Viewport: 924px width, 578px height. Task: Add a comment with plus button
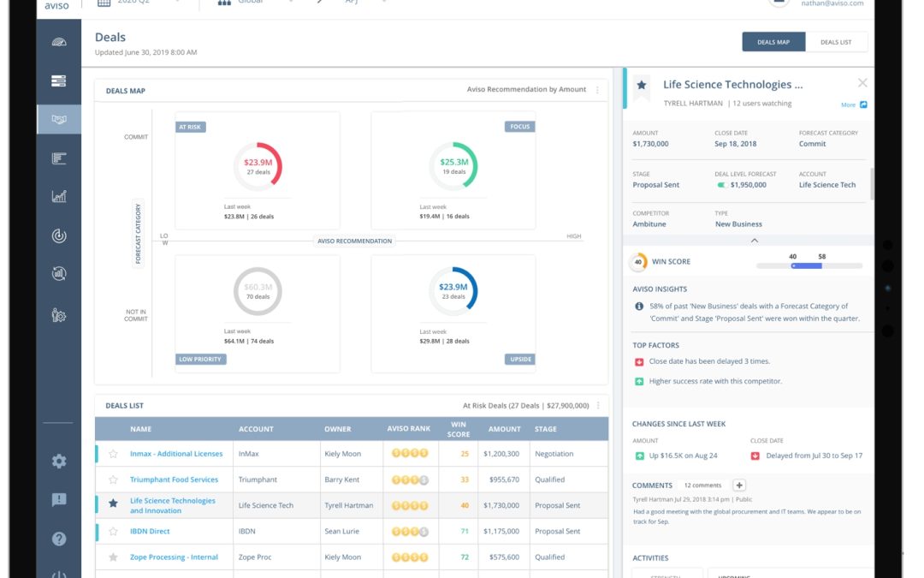[739, 486]
